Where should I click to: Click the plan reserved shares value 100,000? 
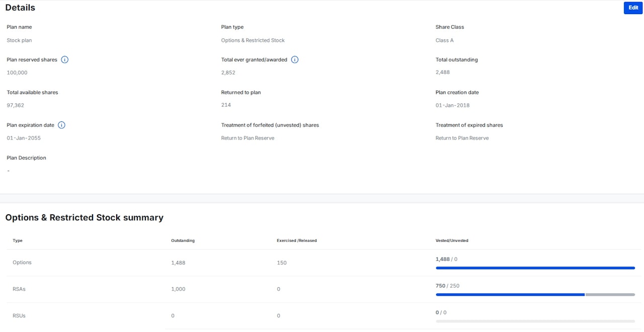17,73
